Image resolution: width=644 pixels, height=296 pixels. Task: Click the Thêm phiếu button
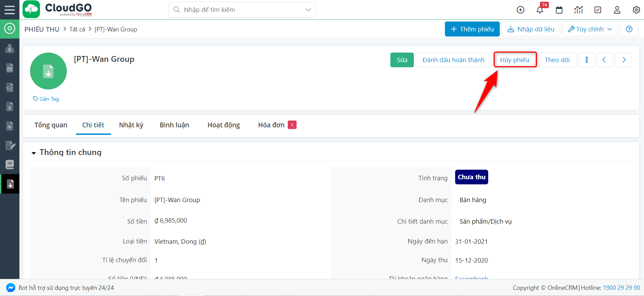(472, 29)
